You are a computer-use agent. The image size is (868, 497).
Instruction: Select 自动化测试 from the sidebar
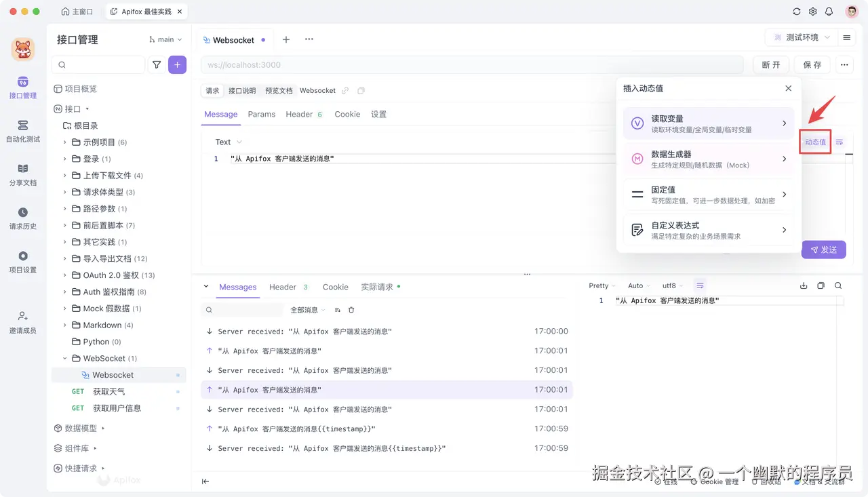pyautogui.click(x=22, y=130)
